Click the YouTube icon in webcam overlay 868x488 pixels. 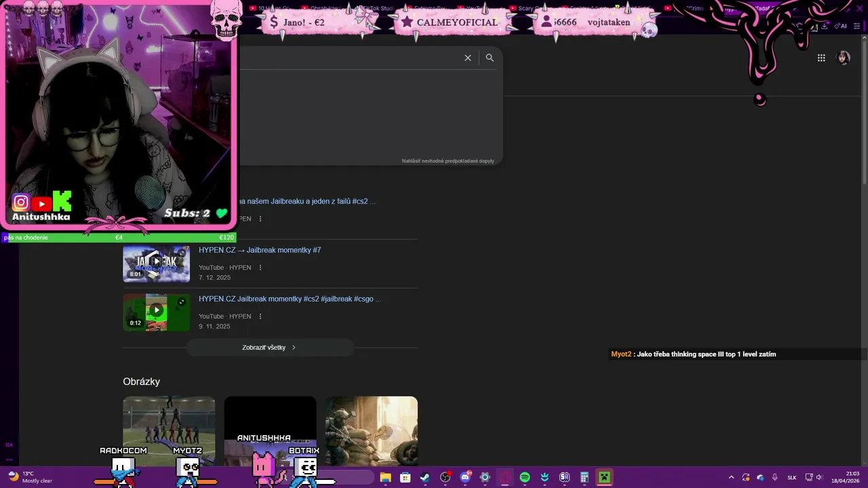pos(41,203)
